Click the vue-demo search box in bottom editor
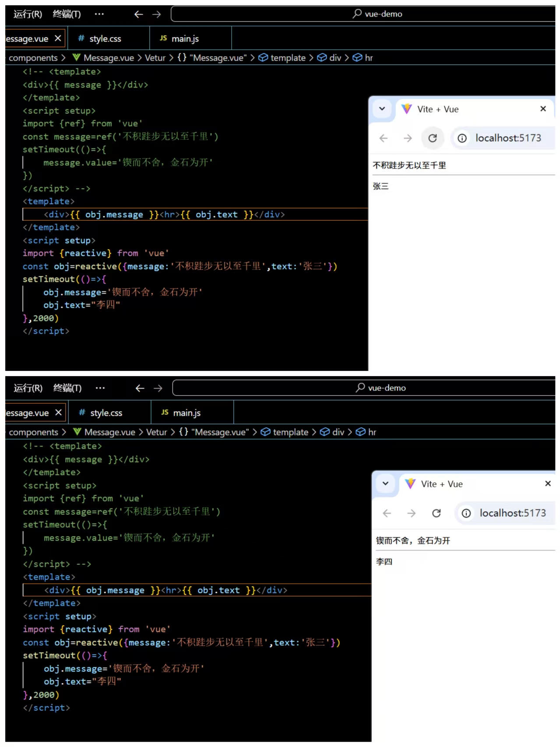The width and height of the screenshot is (560, 747). (x=364, y=388)
